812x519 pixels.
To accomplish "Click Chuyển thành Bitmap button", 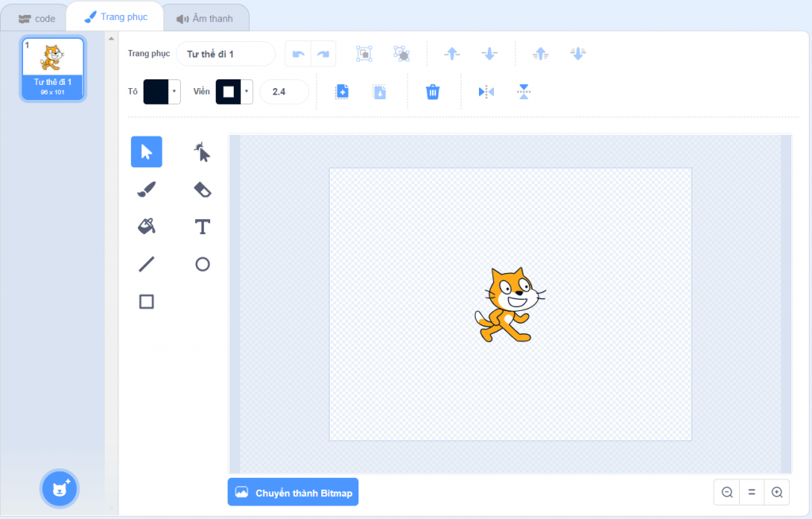I will 293,492.
